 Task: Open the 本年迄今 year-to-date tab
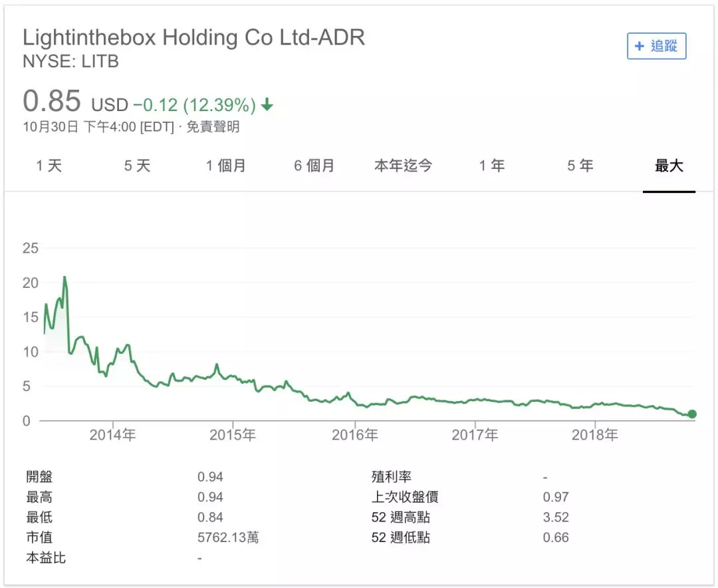coord(403,166)
